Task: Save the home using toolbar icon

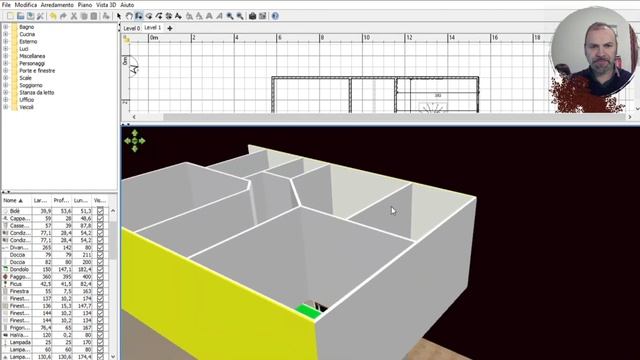Action: pos(31,16)
